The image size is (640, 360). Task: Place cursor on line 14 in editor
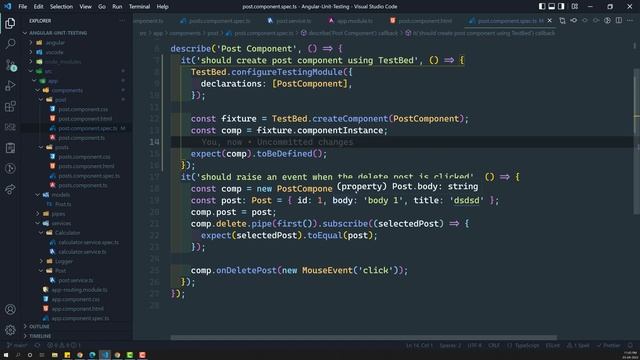pos(402,142)
